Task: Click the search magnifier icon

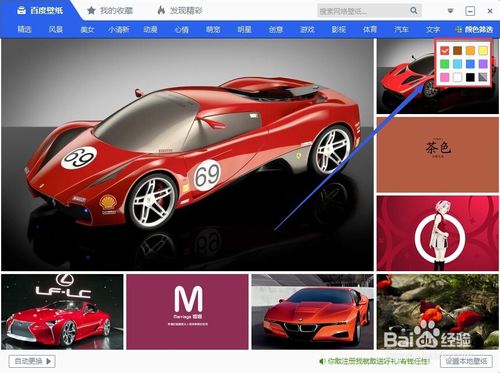Action: [414, 11]
